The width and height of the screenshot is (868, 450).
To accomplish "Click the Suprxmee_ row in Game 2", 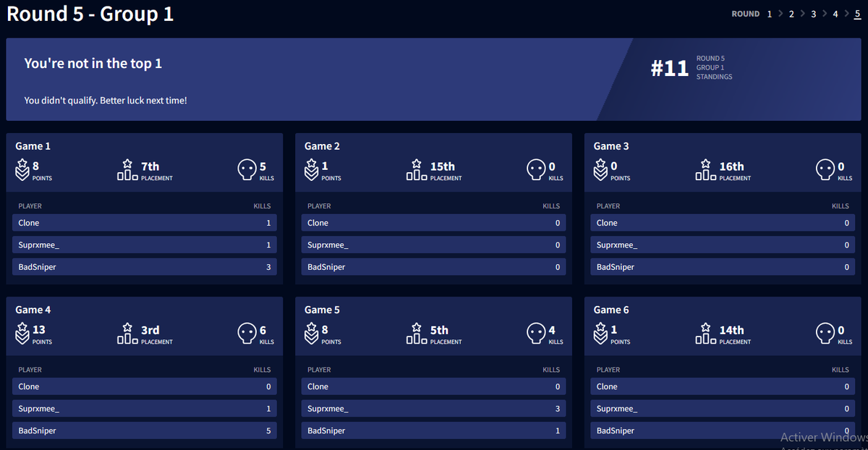I will (x=434, y=245).
